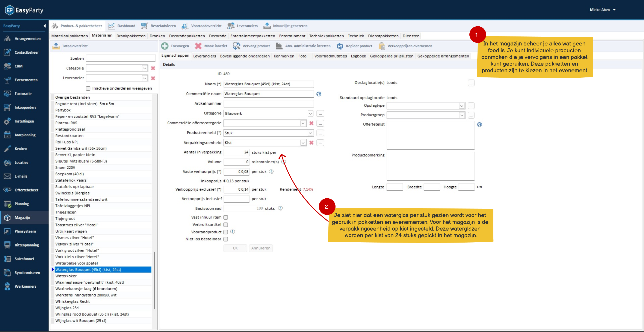Clear the Verpakkingseenheid value
Viewport: 644px width, 332px height.
[x=311, y=142]
